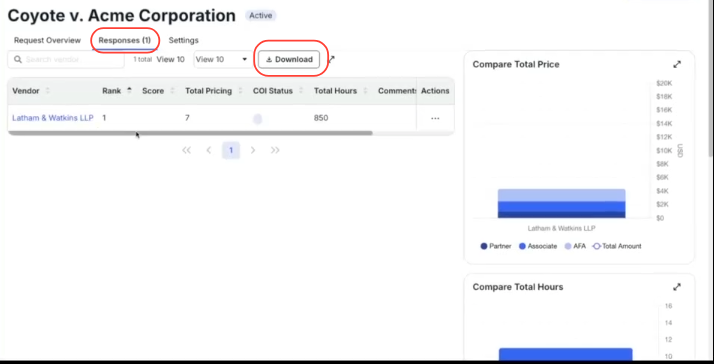Open the Latham & Watkins LLP vendor link
This screenshot has width=714, height=364.
53,118
